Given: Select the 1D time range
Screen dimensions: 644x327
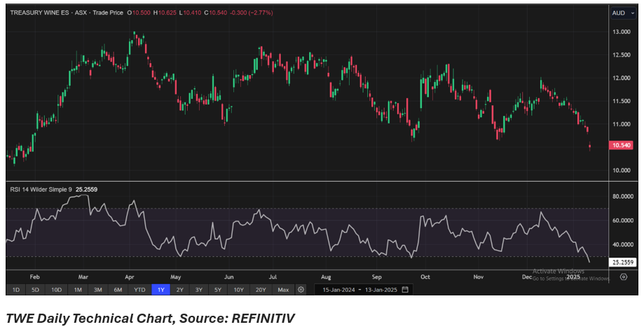Looking at the screenshot, I should tap(15, 289).
